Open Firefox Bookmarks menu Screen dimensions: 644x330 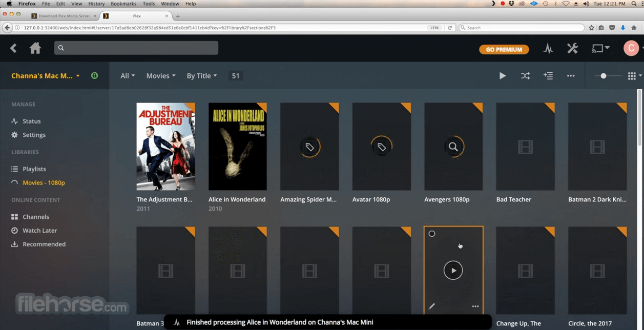click(123, 4)
